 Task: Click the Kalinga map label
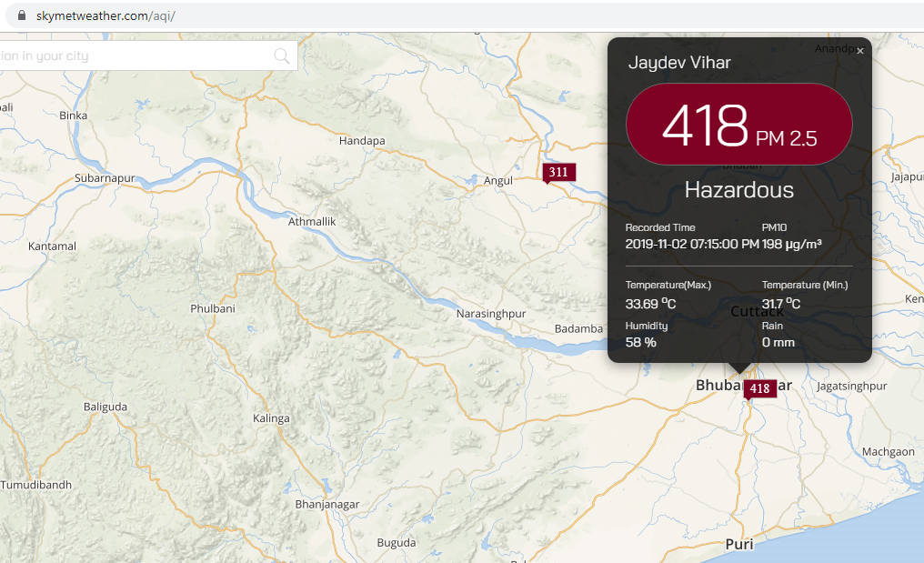point(271,418)
